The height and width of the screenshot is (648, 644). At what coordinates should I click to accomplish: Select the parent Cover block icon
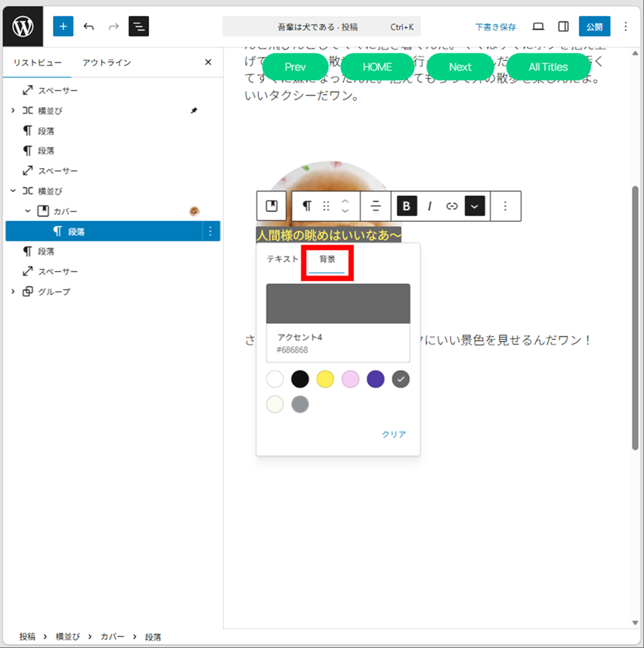(271, 206)
